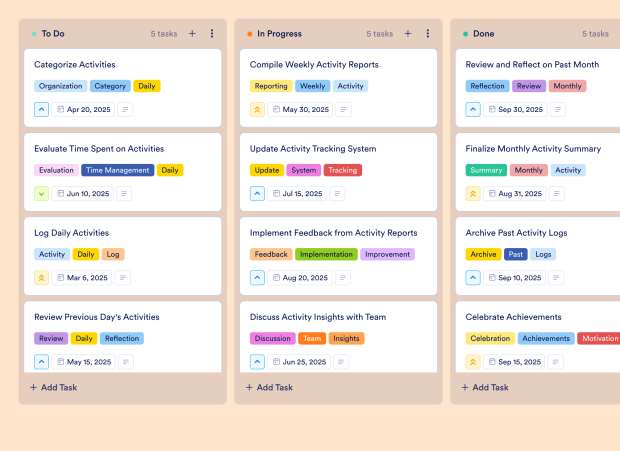Change priority on Evaluate Time Spent card
620x451 pixels.
click(42, 194)
